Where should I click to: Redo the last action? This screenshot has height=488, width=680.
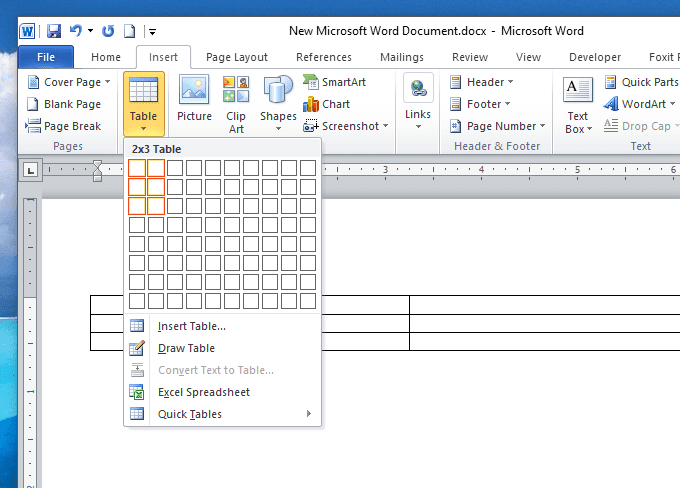click(108, 31)
